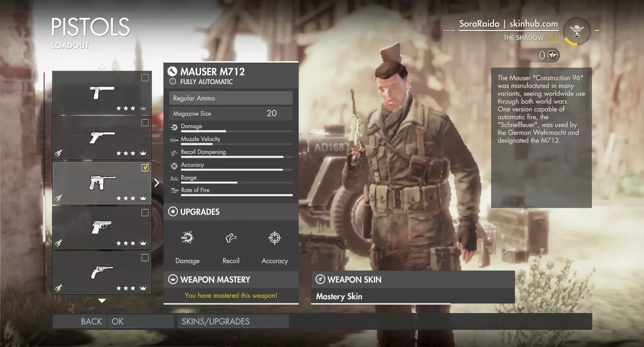The width and height of the screenshot is (644, 347).
Task: Select the Mauser pistol thumbnail
Action: point(102,183)
